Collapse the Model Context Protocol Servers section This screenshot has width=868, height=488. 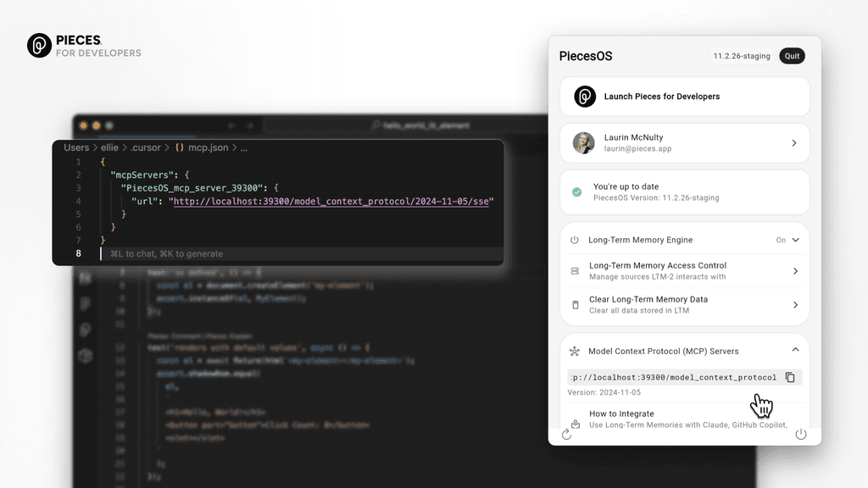[x=795, y=350]
